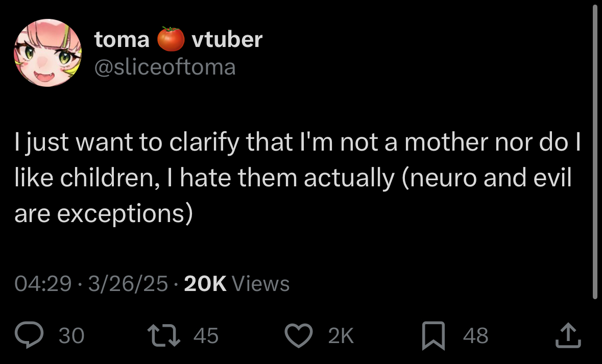
Task: Click the scrollbar on the right edge
Action: 595,153
